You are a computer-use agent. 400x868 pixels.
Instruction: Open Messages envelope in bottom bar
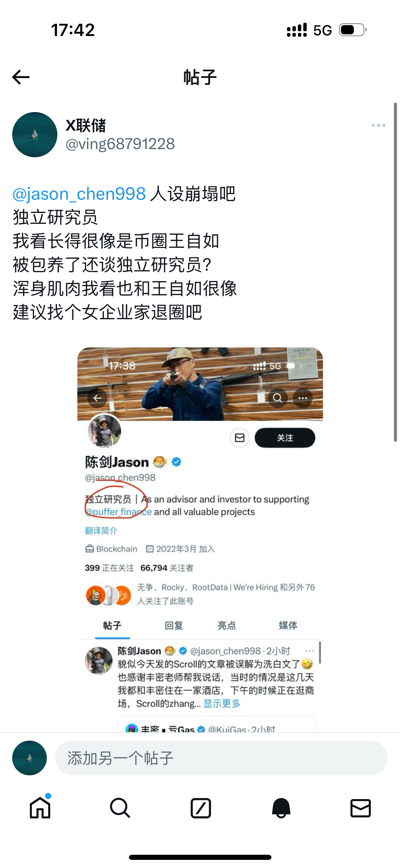coord(360,808)
